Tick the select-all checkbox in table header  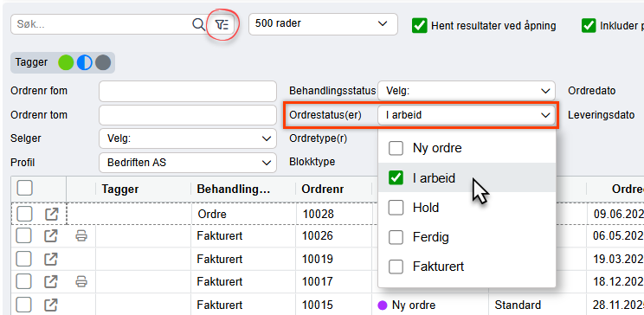(24, 188)
